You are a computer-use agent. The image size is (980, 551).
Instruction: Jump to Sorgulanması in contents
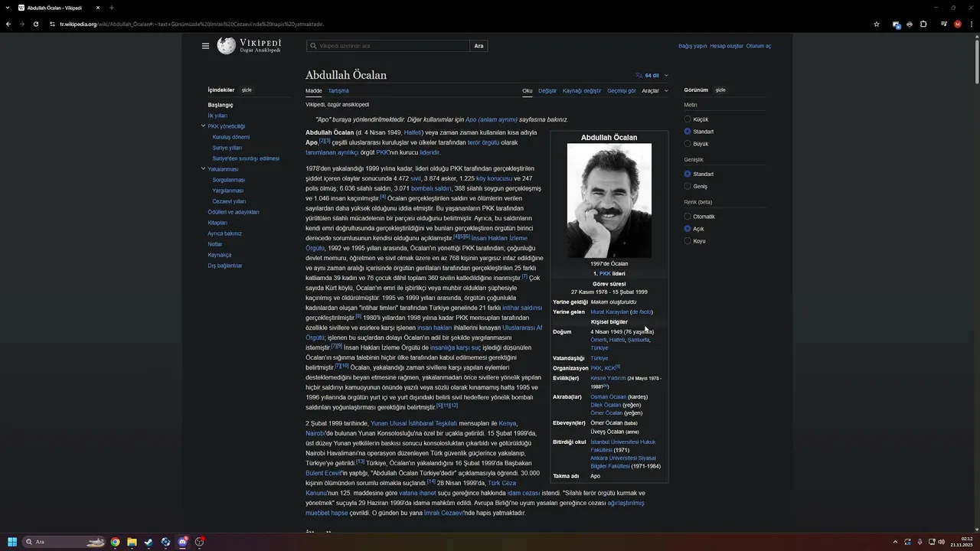click(x=229, y=180)
